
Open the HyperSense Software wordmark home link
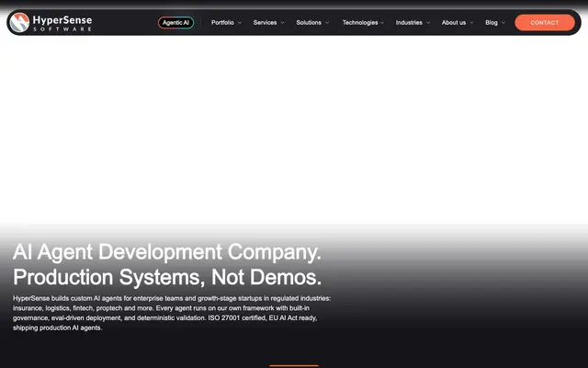coord(62,23)
